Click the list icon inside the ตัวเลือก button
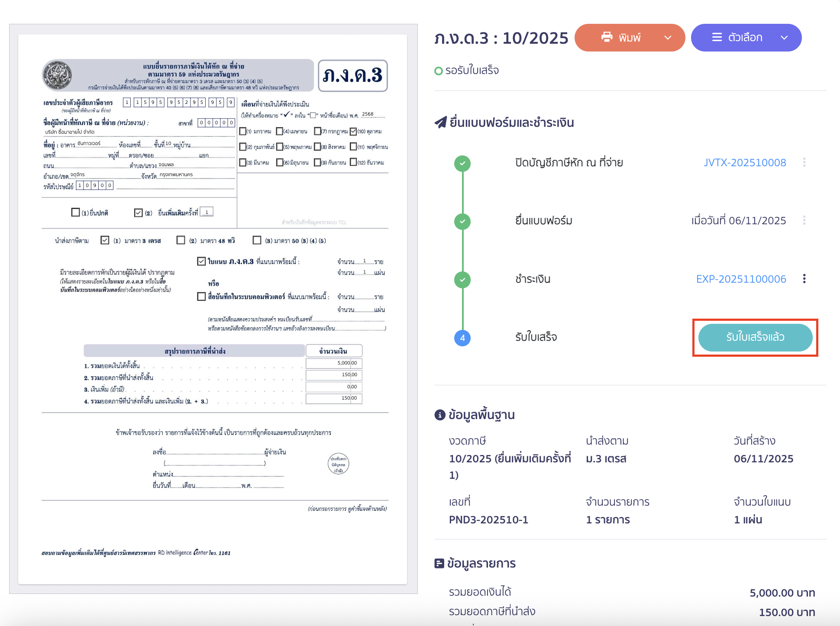Viewport: 840px width, 626px height. (x=717, y=38)
